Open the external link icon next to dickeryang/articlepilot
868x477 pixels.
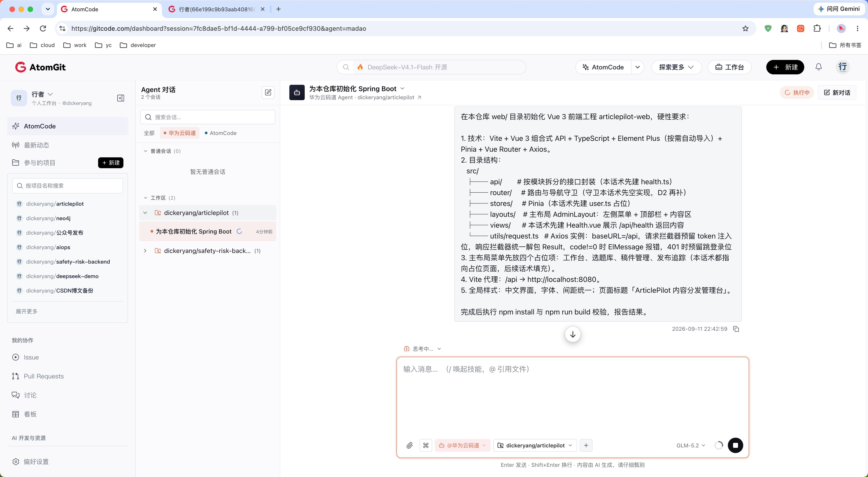point(419,97)
